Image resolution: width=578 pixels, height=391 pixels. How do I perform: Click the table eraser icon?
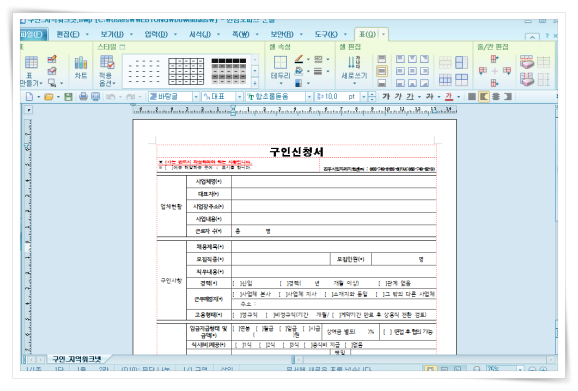[x=52, y=71]
